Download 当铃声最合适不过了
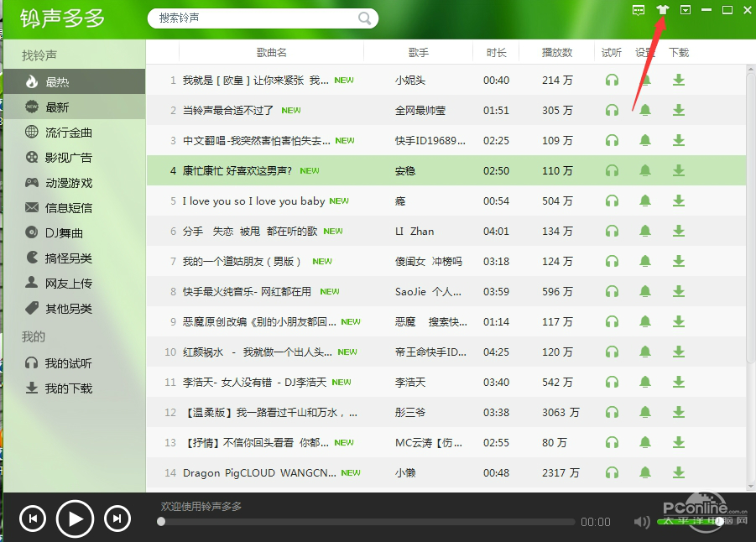Screen dimensions: 756x542 click(679, 111)
